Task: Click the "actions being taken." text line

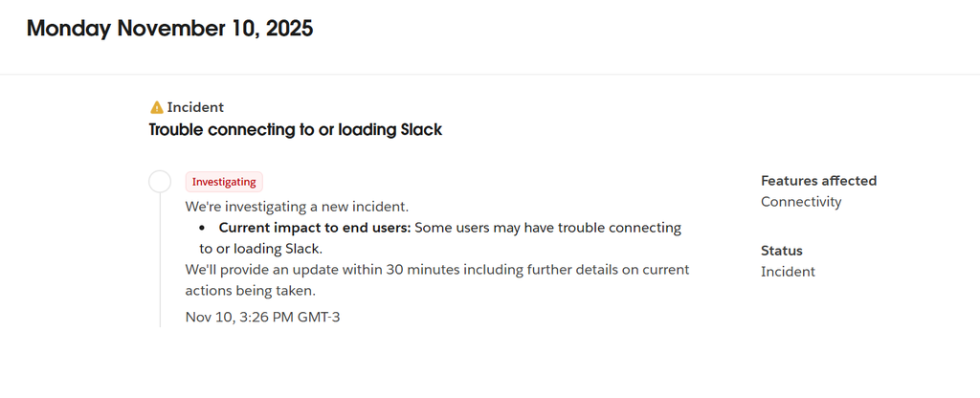Action: pos(251,291)
